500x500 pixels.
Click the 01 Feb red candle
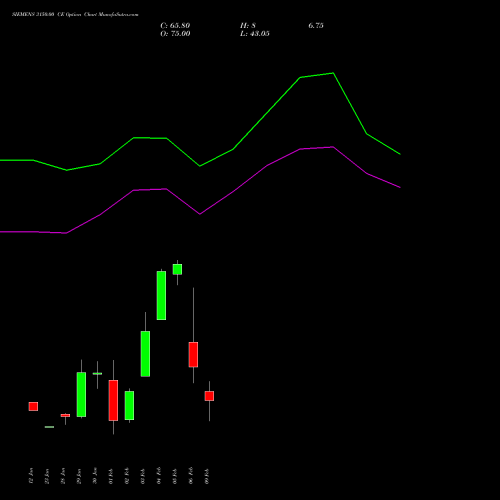[x=113, y=400]
